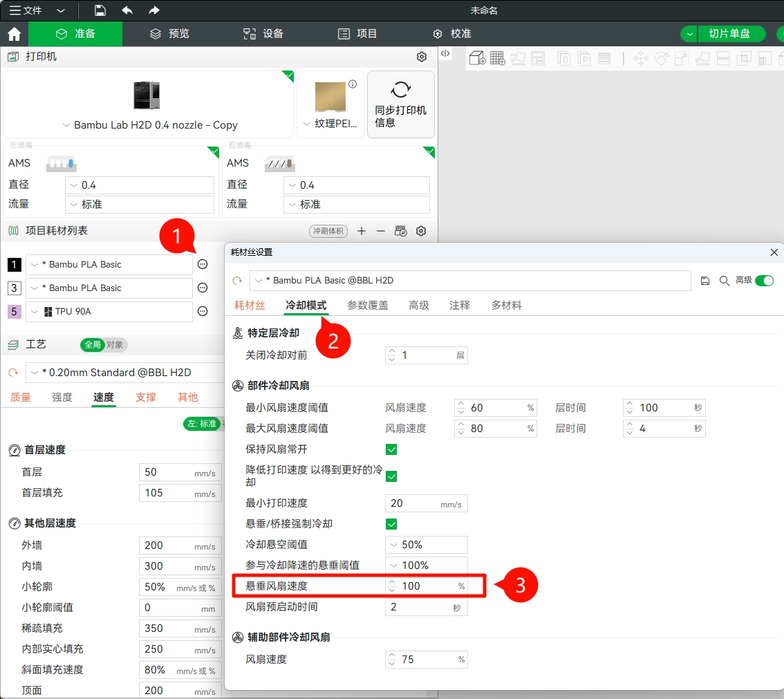This screenshot has height=699, width=784.
Task: Click the add cube toolbar icon
Action: (x=478, y=59)
